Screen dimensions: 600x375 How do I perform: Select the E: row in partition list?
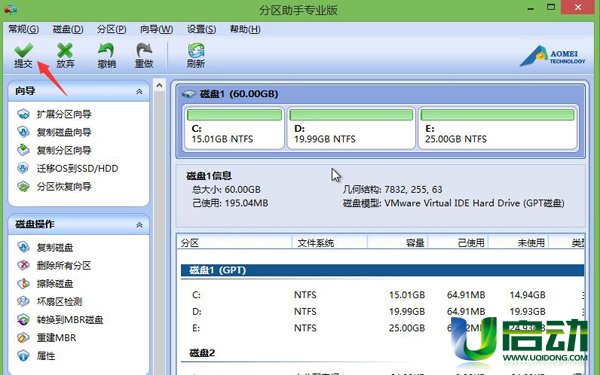click(382, 328)
